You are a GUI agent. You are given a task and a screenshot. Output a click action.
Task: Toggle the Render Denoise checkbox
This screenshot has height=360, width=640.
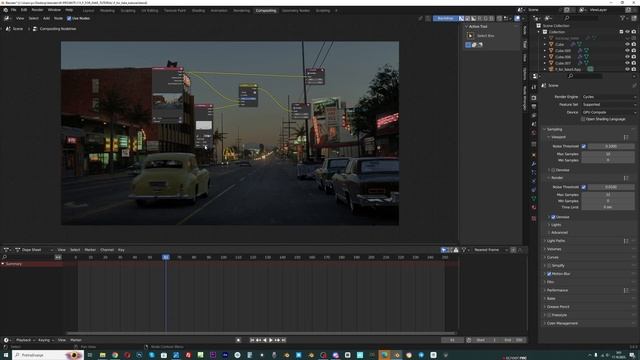pyautogui.click(x=553, y=217)
